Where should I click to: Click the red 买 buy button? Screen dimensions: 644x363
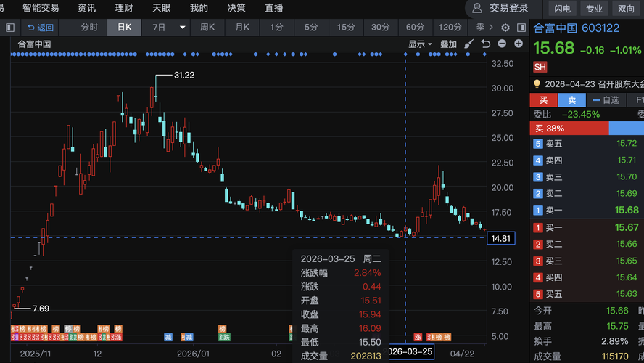pos(543,100)
